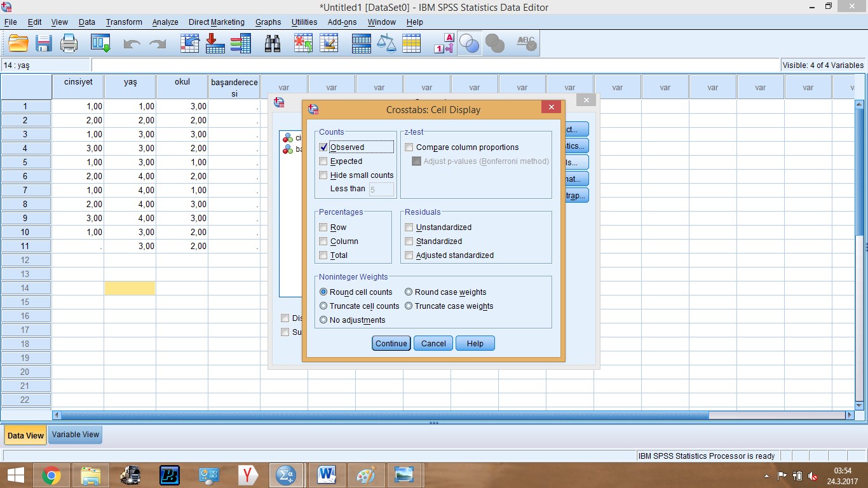Viewport: 868px width, 488px height.
Task: Check the Row percentages checkbox
Action: pos(323,227)
